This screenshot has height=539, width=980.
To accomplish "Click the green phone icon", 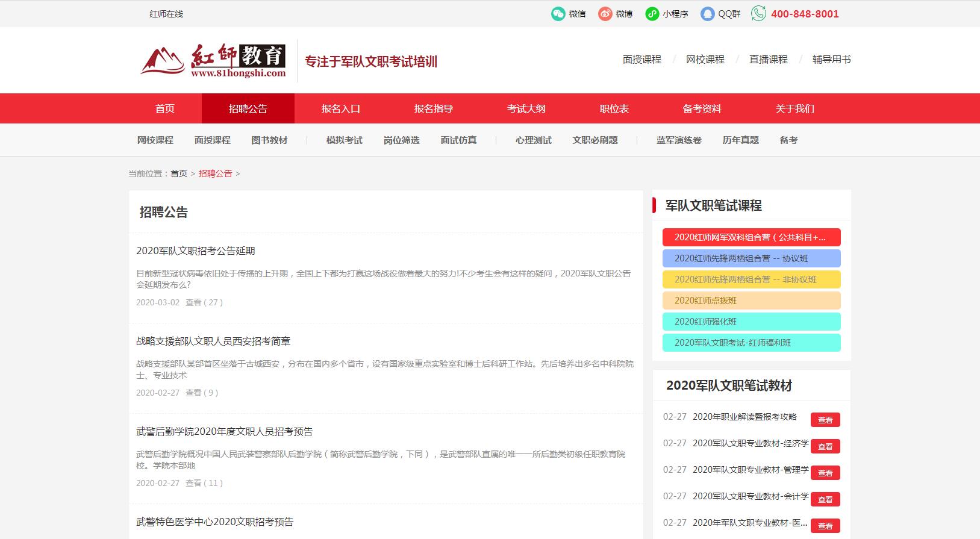I will (x=758, y=13).
